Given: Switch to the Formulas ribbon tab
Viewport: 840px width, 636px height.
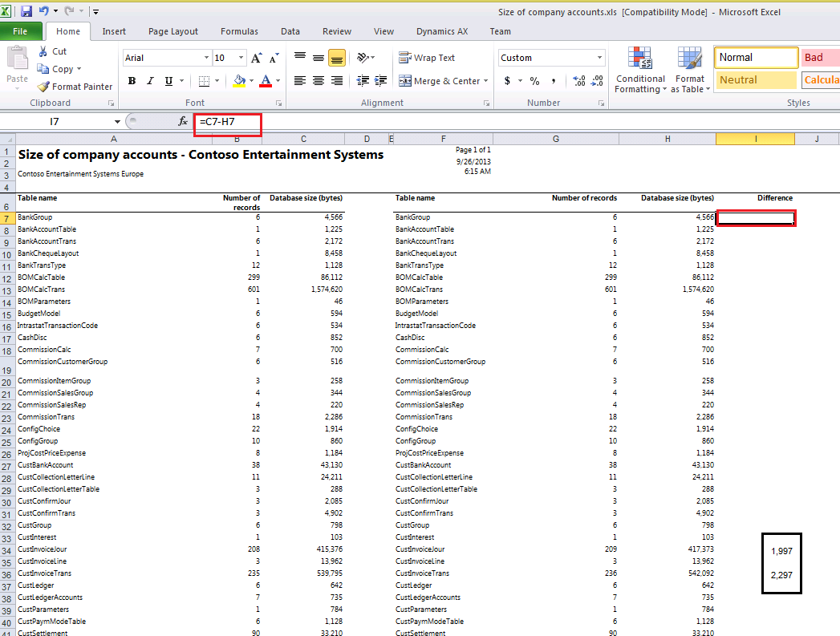Looking at the screenshot, I should point(238,31).
